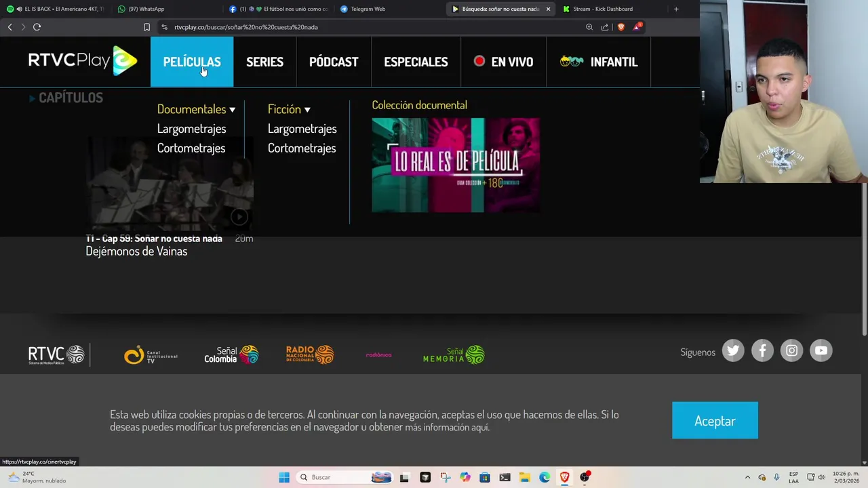This screenshot has height=488, width=868.
Task: Open the Canal Institucional TV logo
Action: (x=151, y=355)
